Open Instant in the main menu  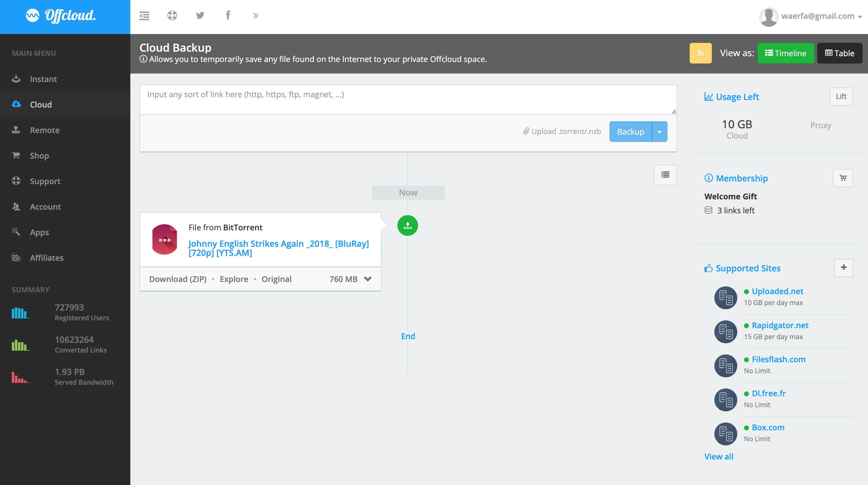pyautogui.click(x=65, y=79)
